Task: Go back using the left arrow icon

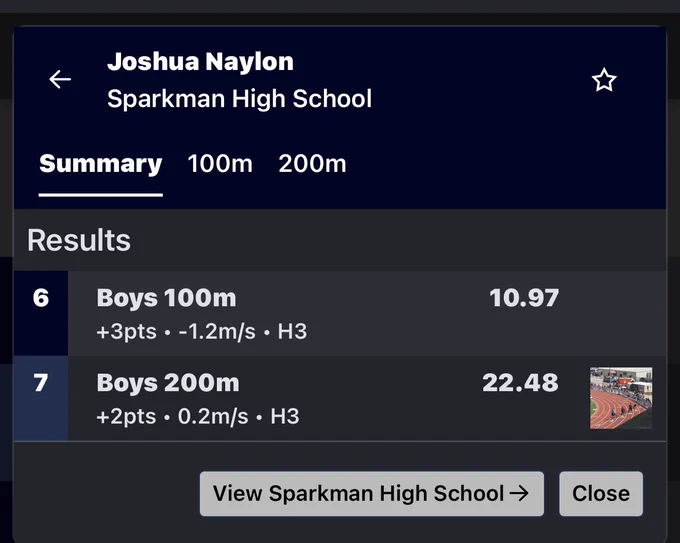Action: click(60, 79)
